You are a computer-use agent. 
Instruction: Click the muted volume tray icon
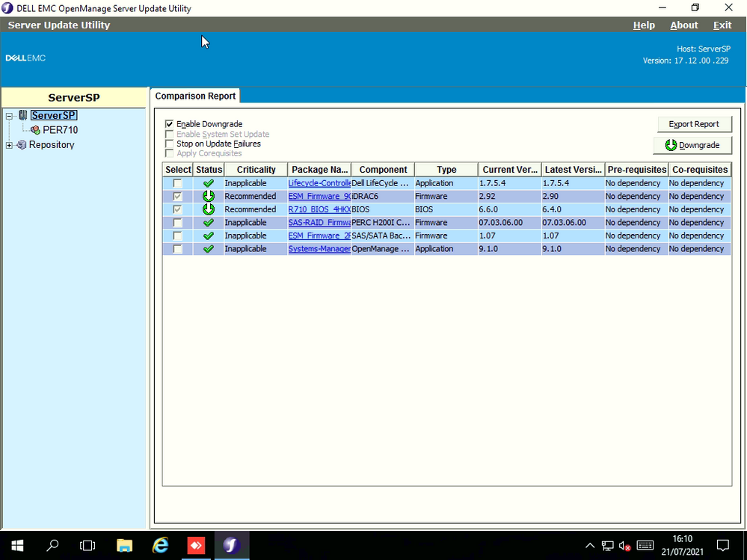pos(624,546)
